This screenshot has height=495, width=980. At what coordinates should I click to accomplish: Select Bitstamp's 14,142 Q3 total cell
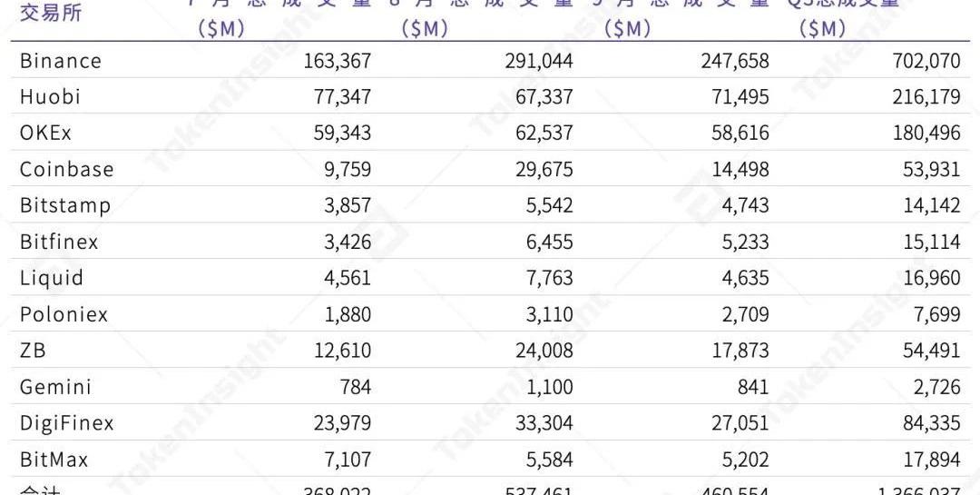(x=931, y=206)
